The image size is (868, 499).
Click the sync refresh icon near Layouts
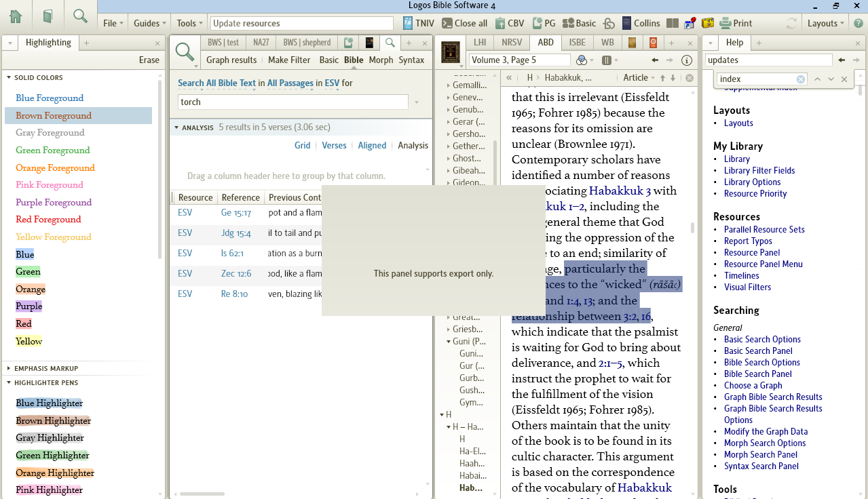coord(791,23)
